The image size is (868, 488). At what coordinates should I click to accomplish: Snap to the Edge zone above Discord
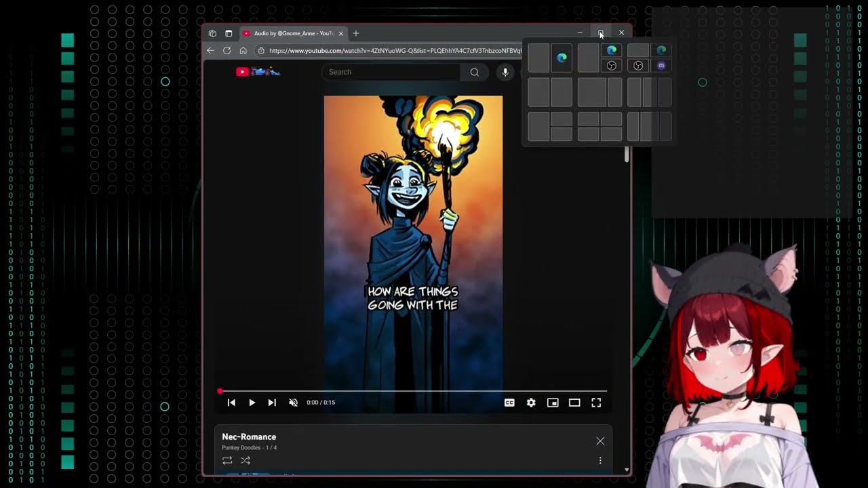point(661,50)
